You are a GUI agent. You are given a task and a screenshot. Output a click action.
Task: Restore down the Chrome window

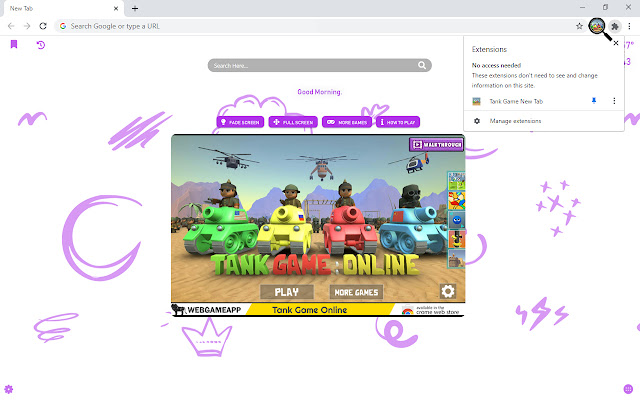pyautogui.click(x=605, y=7)
